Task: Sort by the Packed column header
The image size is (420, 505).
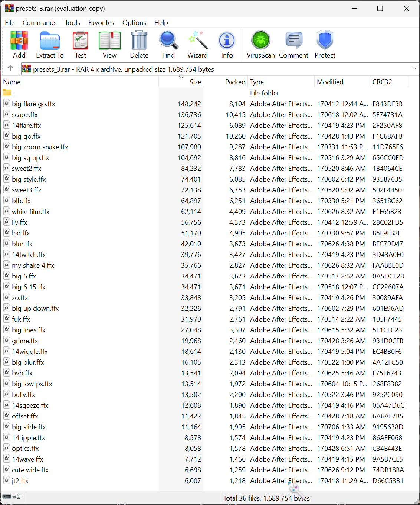Action: tap(225, 82)
